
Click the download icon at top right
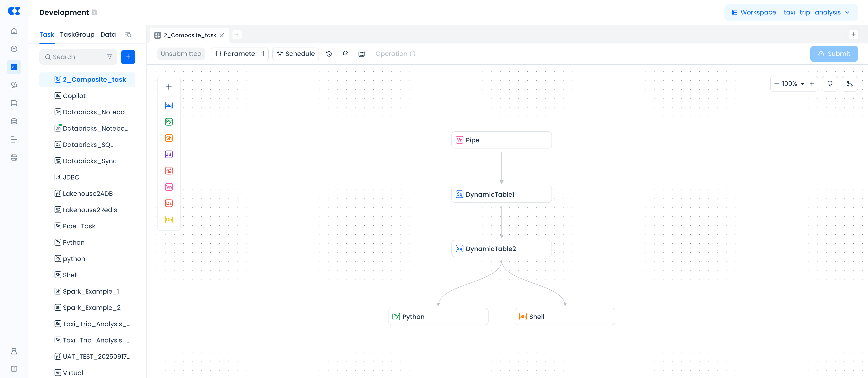[x=853, y=35]
